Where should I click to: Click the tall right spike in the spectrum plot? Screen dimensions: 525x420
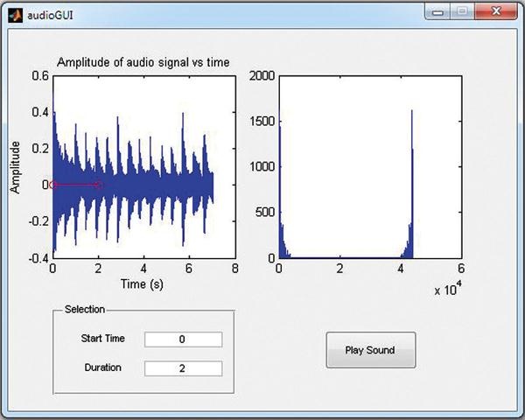(x=412, y=185)
